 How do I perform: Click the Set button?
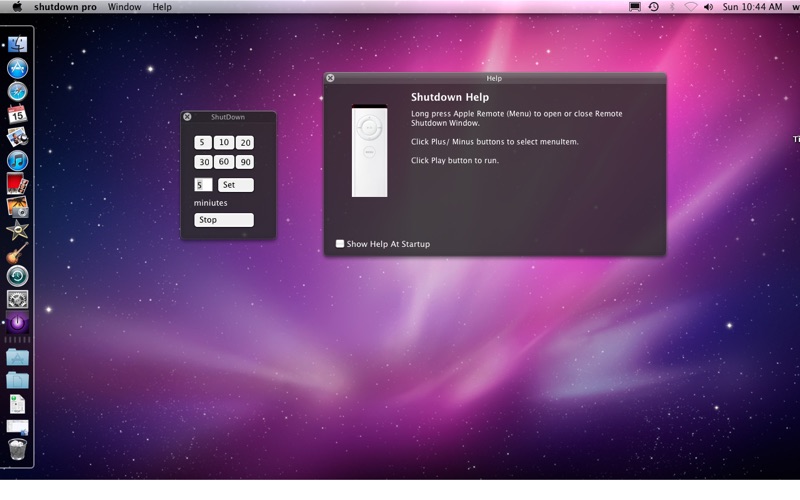[x=235, y=185]
